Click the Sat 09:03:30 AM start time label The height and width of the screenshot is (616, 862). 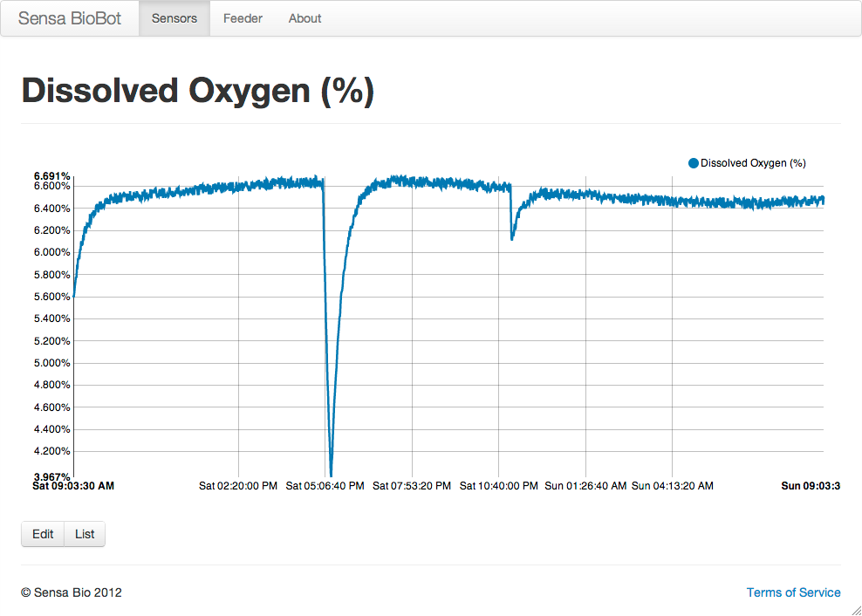point(73,486)
